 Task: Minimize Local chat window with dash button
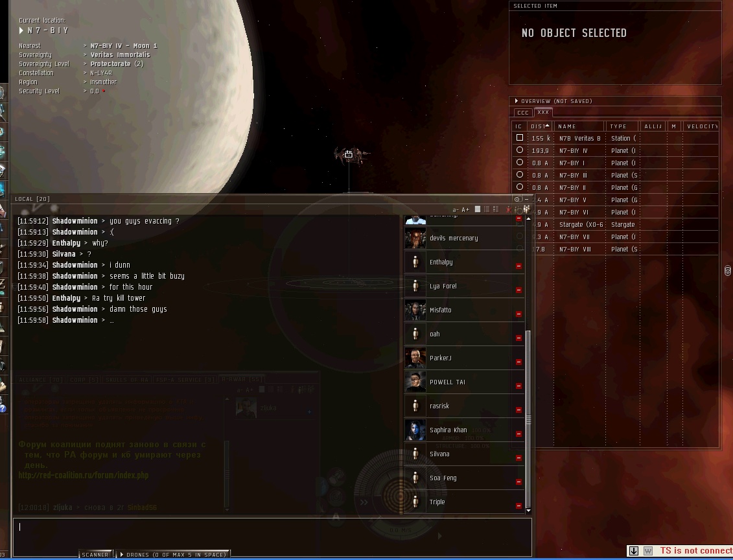click(x=526, y=199)
